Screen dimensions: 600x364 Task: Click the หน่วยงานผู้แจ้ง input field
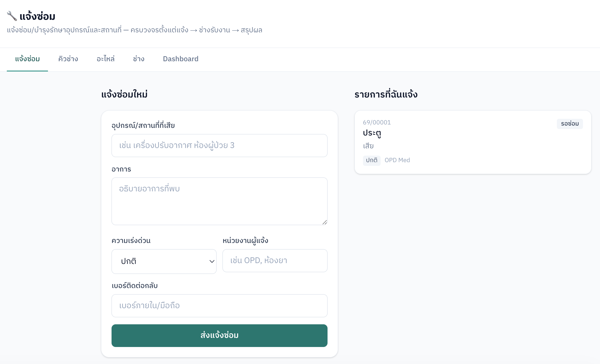click(x=275, y=261)
